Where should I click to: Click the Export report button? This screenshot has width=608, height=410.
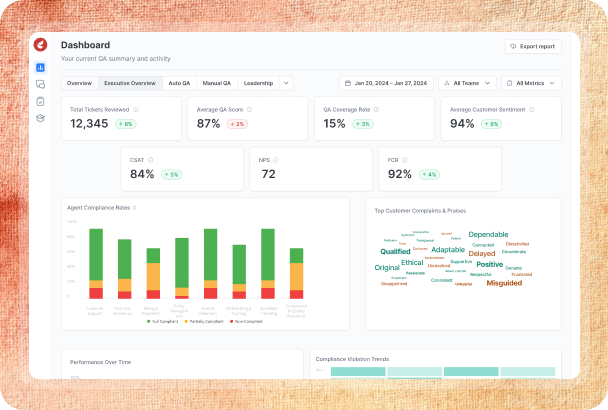click(x=533, y=46)
